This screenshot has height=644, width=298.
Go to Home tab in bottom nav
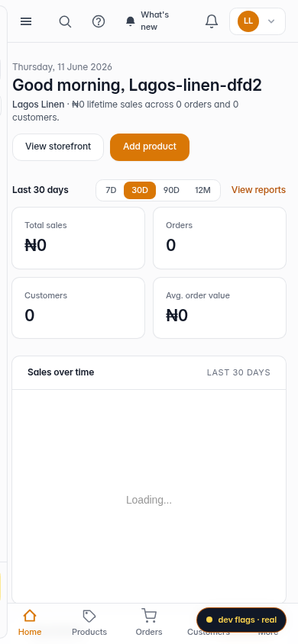(x=30, y=622)
